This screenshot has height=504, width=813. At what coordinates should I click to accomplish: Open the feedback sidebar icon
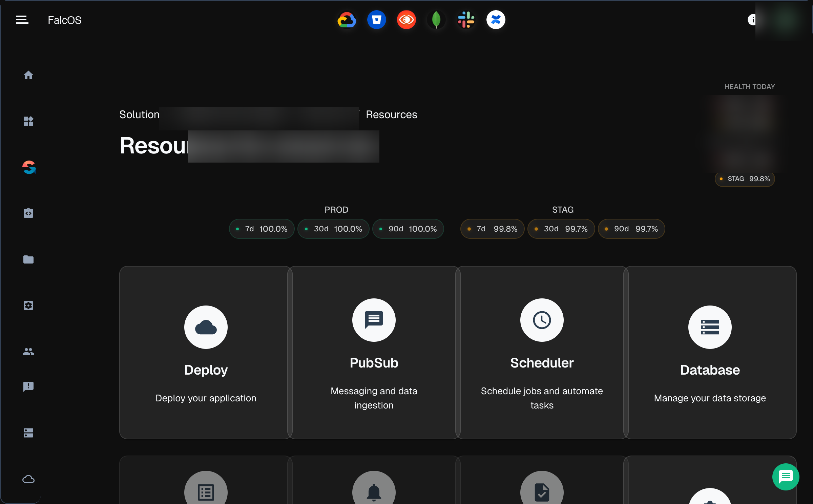pyautogui.click(x=28, y=386)
